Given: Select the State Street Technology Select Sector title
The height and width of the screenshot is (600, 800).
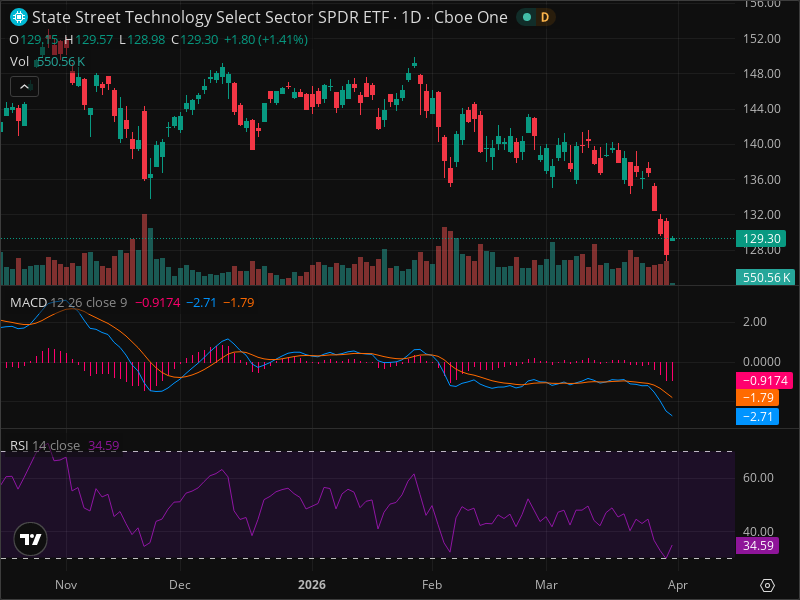Looking at the screenshot, I should [x=270, y=17].
